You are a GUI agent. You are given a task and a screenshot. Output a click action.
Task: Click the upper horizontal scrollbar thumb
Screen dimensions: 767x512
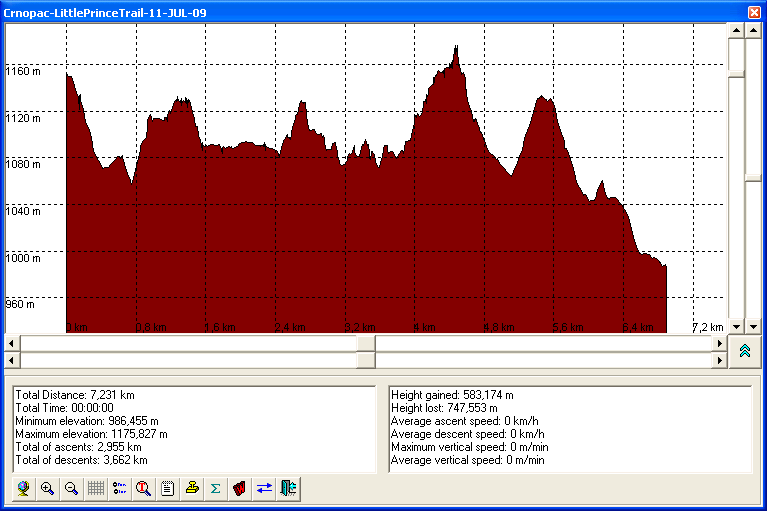coord(366,343)
